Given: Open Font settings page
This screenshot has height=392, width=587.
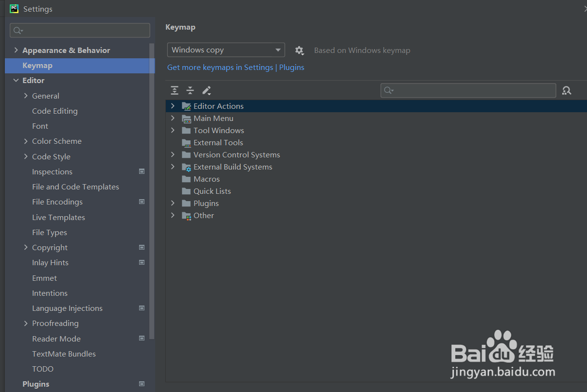Looking at the screenshot, I should pos(40,126).
